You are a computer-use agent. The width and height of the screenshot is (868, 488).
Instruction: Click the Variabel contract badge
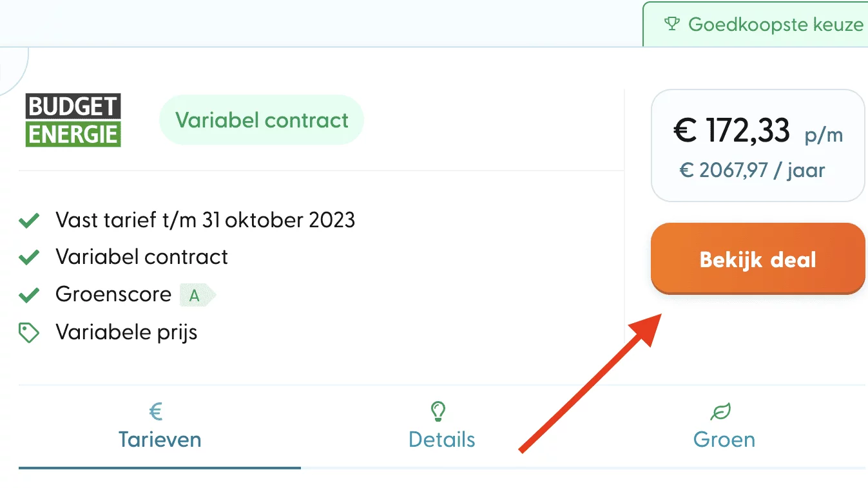pyautogui.click(x=261, y=119)
